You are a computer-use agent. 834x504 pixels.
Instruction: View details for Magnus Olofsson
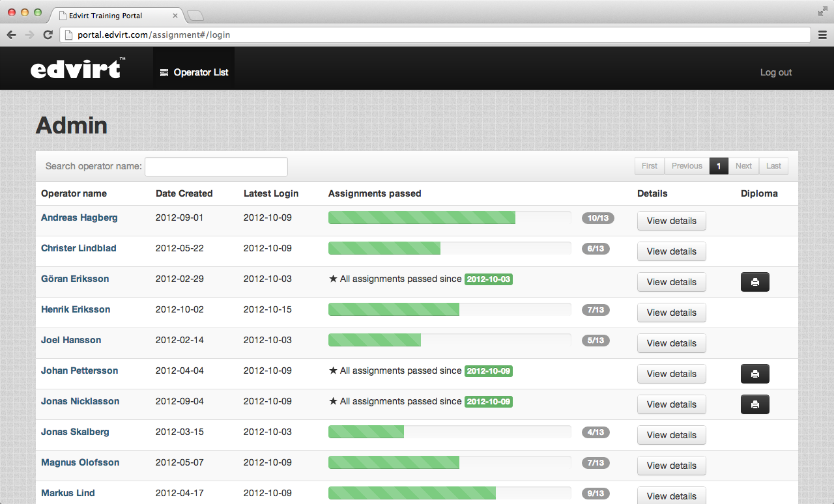[x=672, y=466]
